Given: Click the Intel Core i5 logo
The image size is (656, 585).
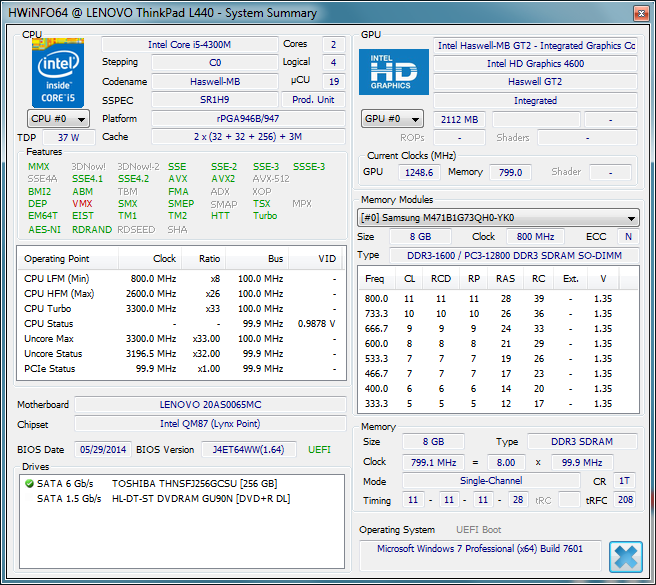Looking at the screenshot, I should 58,72.
